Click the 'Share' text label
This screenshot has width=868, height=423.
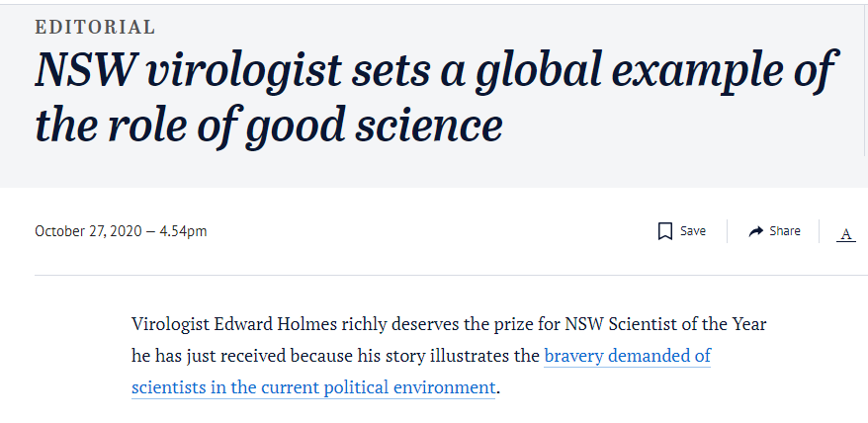(785, 231)
